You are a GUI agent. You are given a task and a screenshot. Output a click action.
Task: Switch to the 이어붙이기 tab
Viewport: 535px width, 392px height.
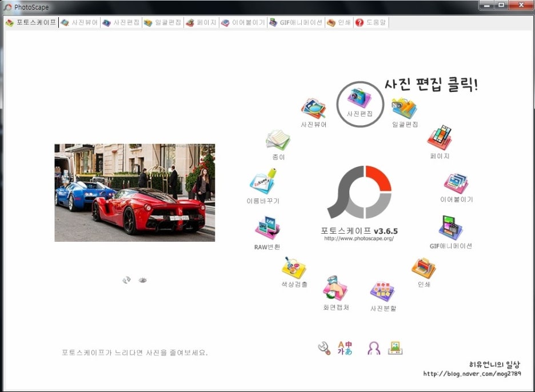pos(243,22)
